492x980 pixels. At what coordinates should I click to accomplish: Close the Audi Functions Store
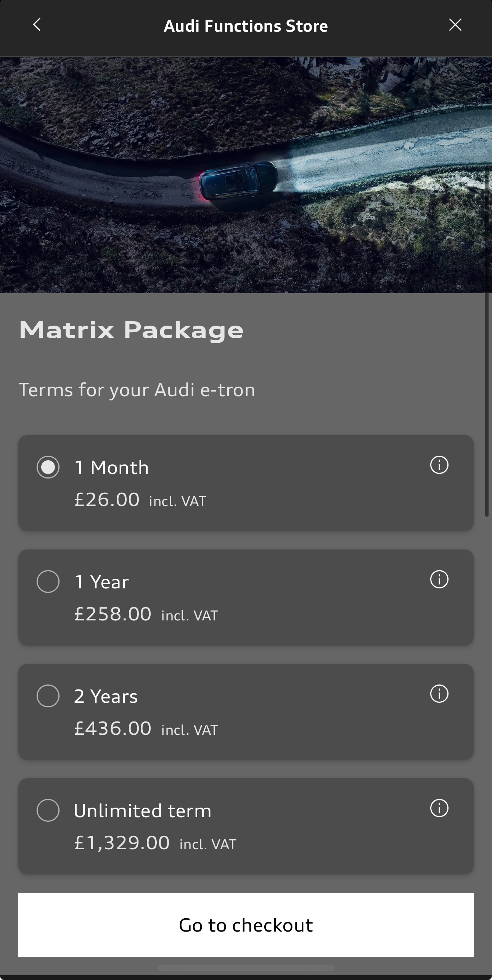point(455,25)
